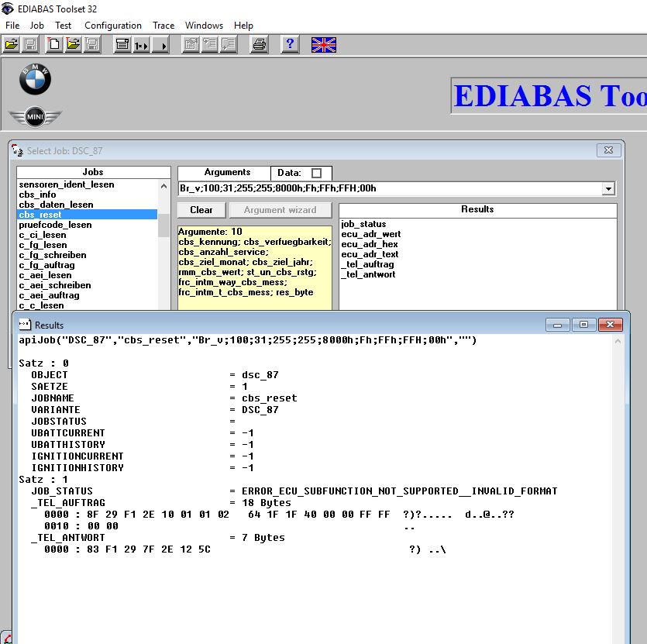Click the British flag language icon
The image size is (647, 644).
click(323, 45)
